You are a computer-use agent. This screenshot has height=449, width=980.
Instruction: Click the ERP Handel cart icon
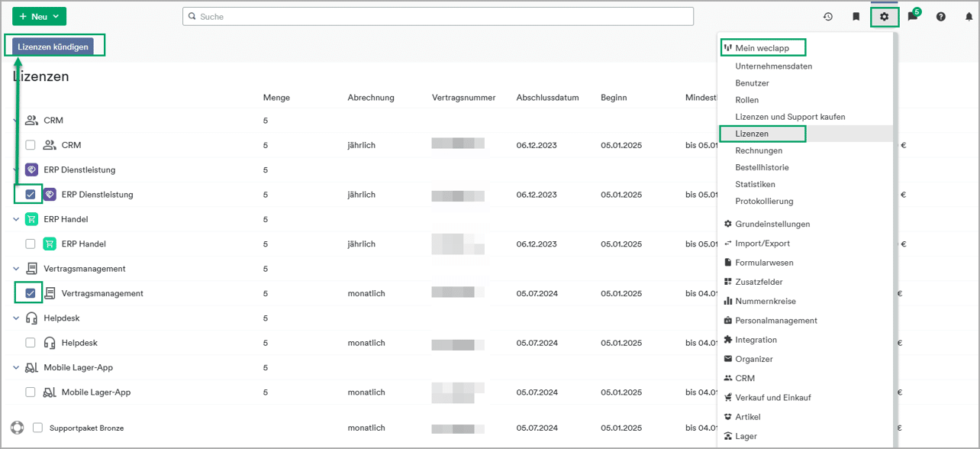[50, 244]
